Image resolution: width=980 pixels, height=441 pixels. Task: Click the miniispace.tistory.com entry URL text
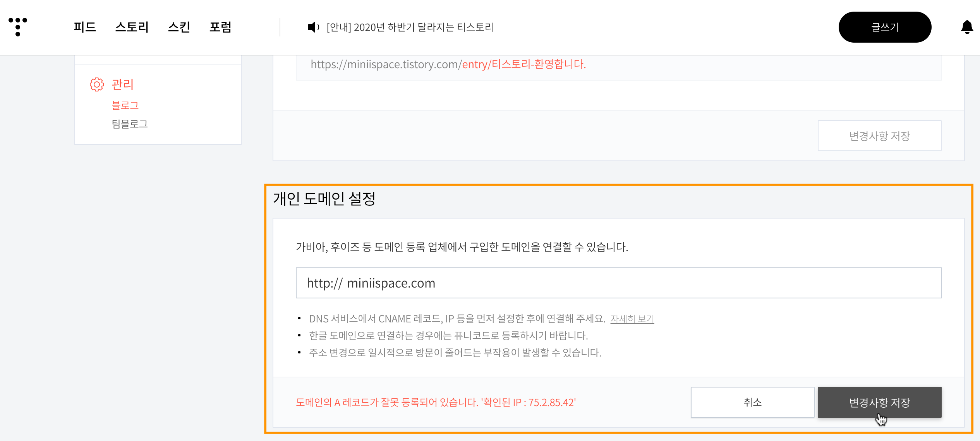point(448,64)
